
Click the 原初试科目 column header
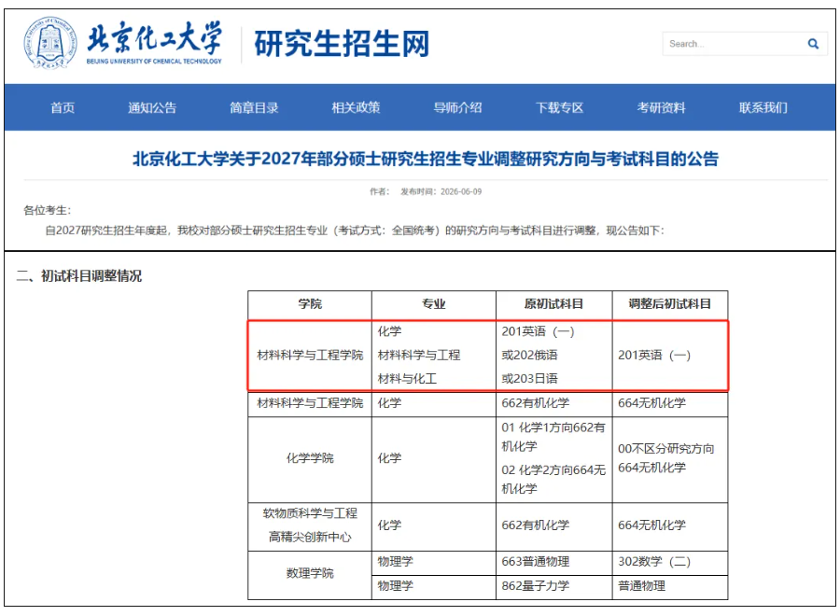click(553, 304)
